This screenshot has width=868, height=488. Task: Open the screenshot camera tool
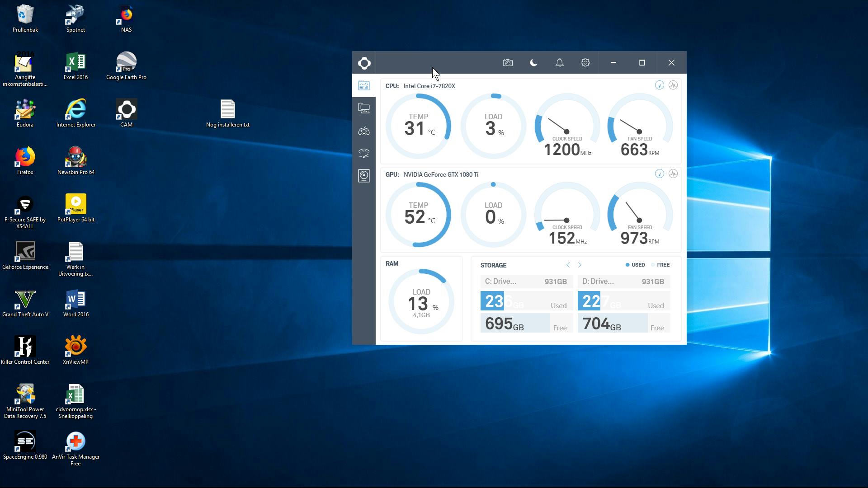pyautogui.click(x=508, y=63)
